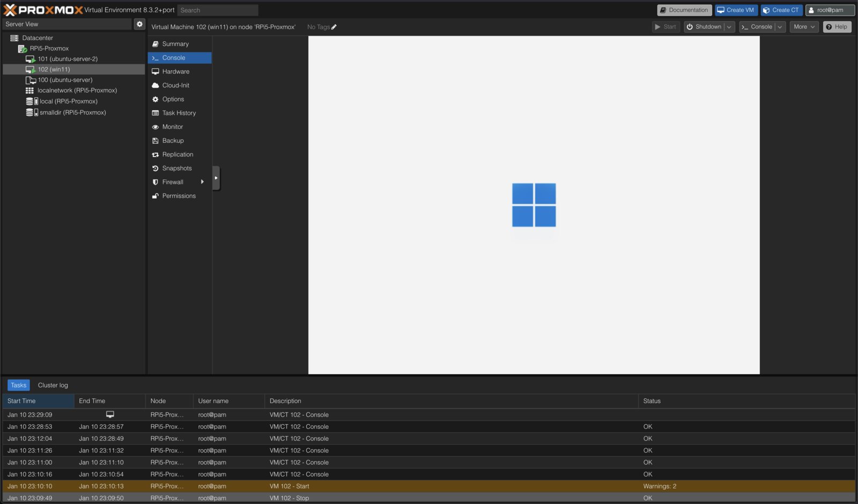Sort by the Start Time column header

pos(38,401)
